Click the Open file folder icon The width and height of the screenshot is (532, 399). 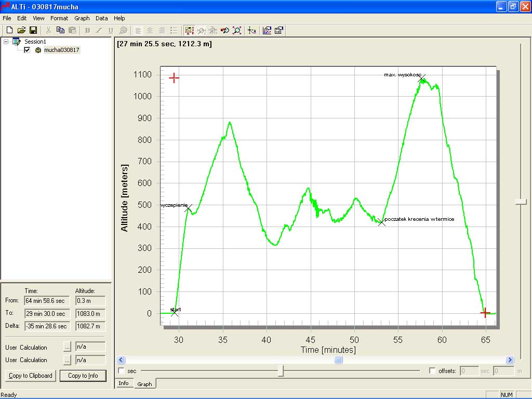coord(21,31)
